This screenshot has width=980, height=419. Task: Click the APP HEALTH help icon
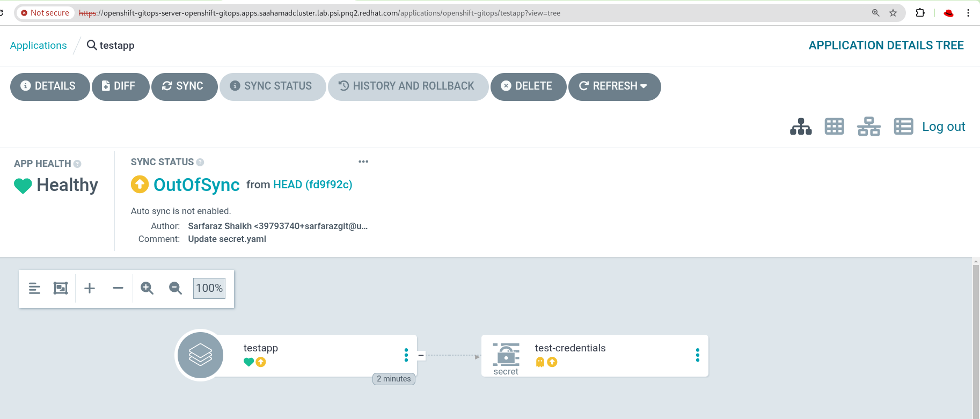77,164
